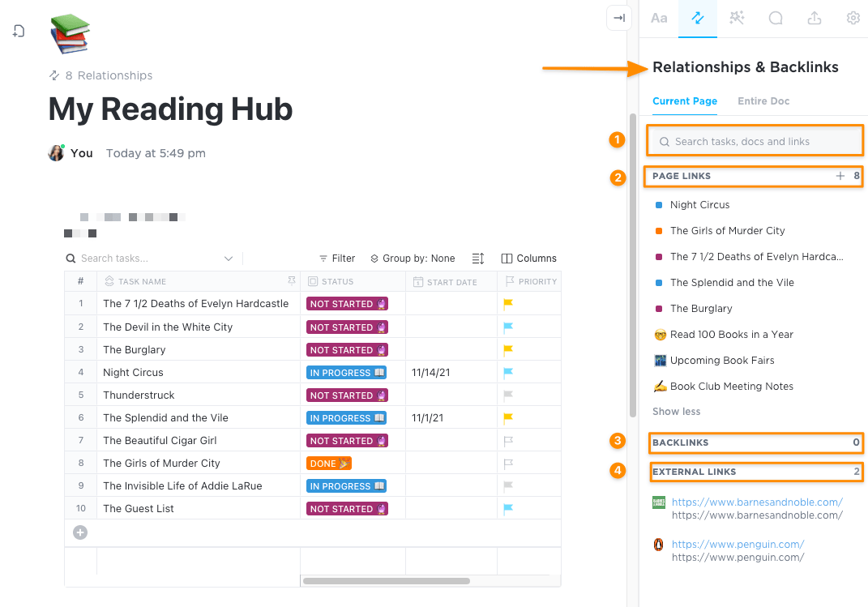Viewport: 868px width, 607px height.
Task: Open the Group by: None dropdown
Action: [x=413, y=259]
